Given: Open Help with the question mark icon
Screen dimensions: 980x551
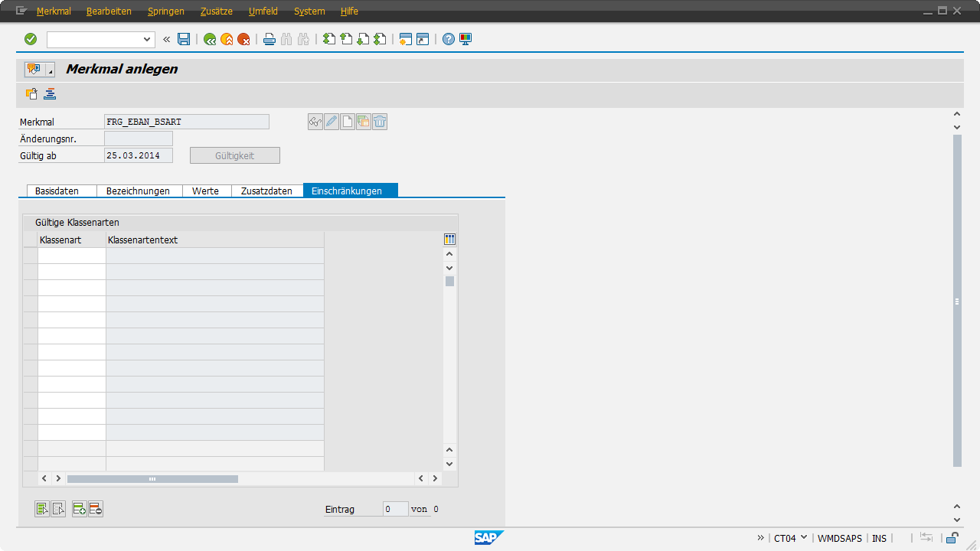Looking at the screenshot, I should [449, 39].
